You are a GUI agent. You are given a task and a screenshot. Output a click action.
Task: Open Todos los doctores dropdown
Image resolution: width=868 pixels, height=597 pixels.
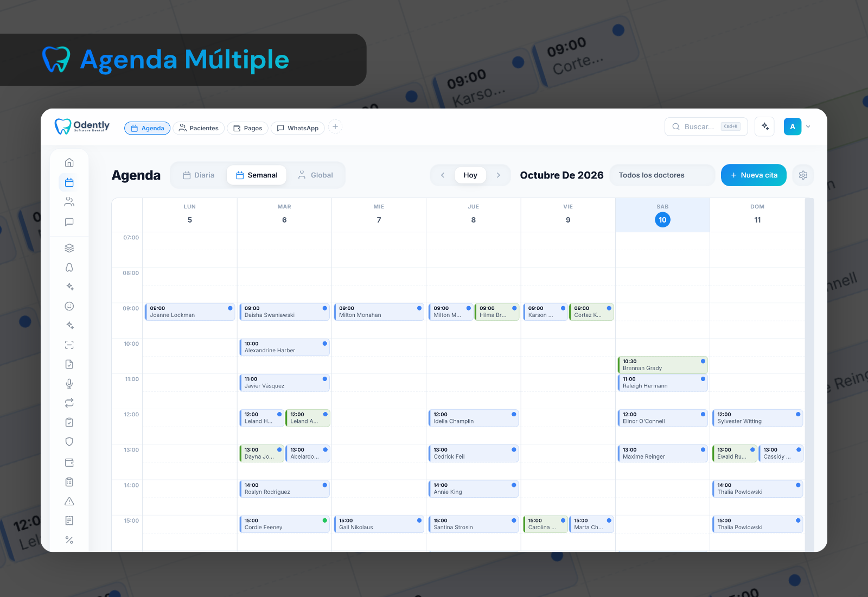pos(662,175)
